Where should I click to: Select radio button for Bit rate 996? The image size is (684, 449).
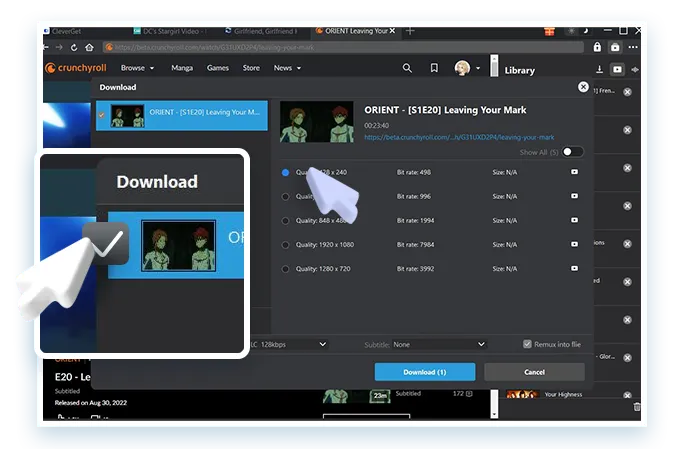[x=285, y=196]
